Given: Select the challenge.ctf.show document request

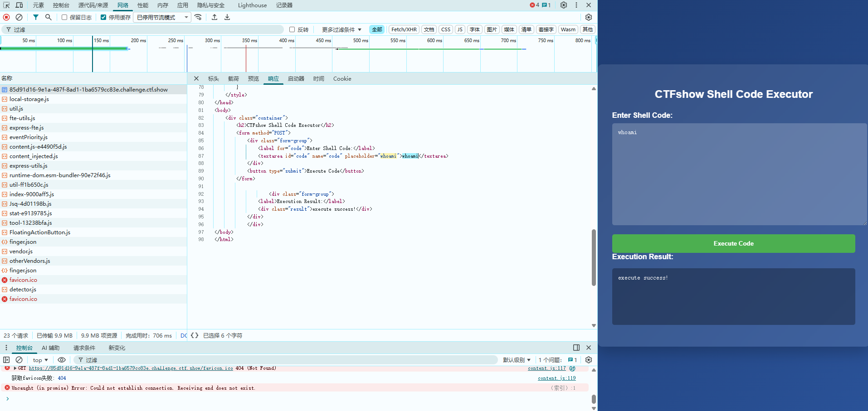Looking at the screenshot, I should (93, 89).
